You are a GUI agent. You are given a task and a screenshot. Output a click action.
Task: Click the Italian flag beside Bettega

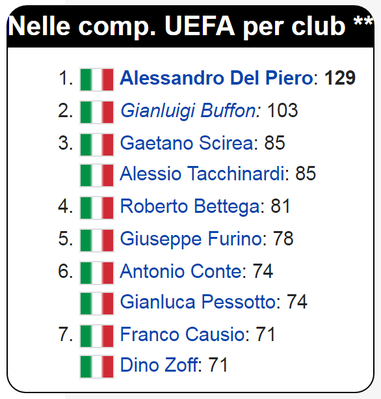pyautogui.click(x=97, y=208)
